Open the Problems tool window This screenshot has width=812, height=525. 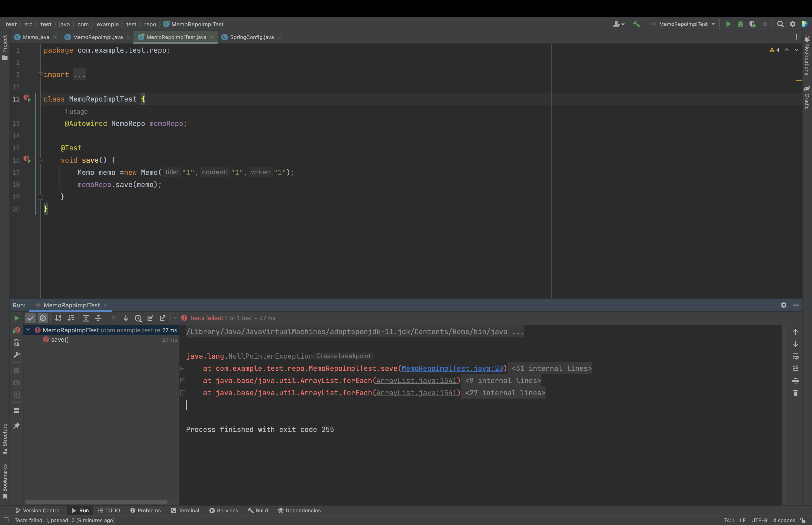[145, 510]
